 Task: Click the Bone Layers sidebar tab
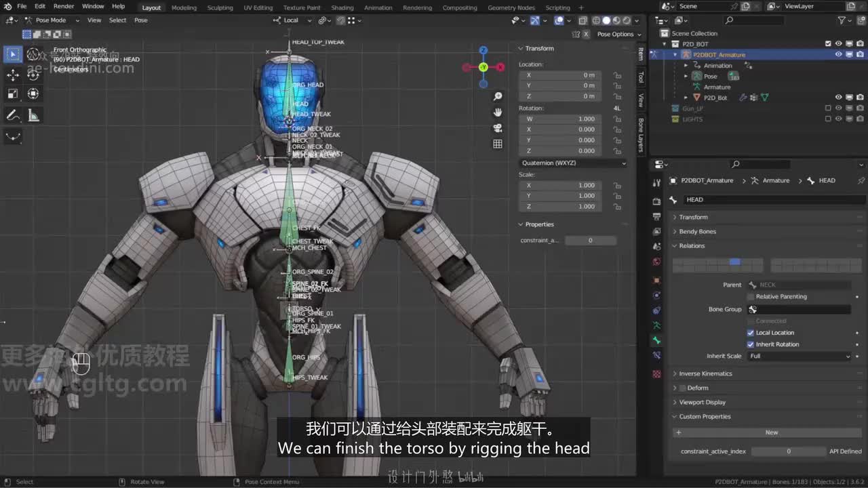[641, 134]
